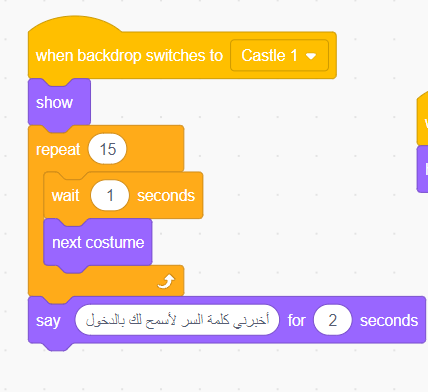The width and height of the screenshot is (428, 392).
Task: Click the partially visible yellow hat block at right edge
Action: [423, 120]
